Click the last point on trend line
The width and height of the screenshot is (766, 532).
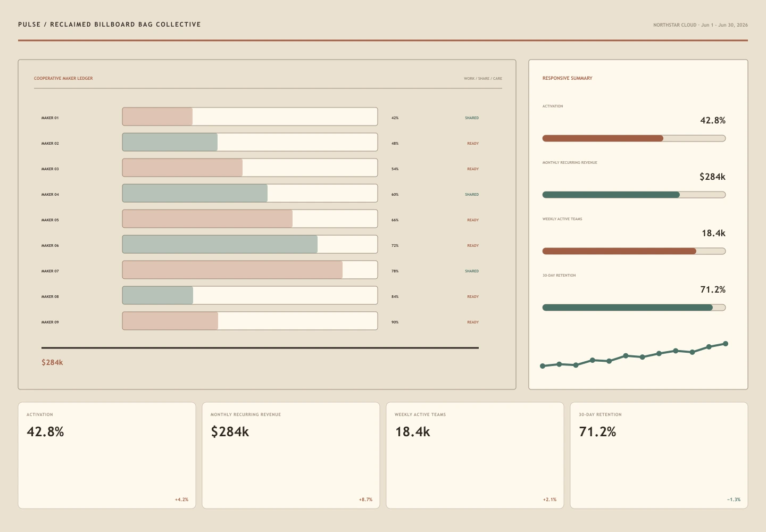click(x=726, y=344)
